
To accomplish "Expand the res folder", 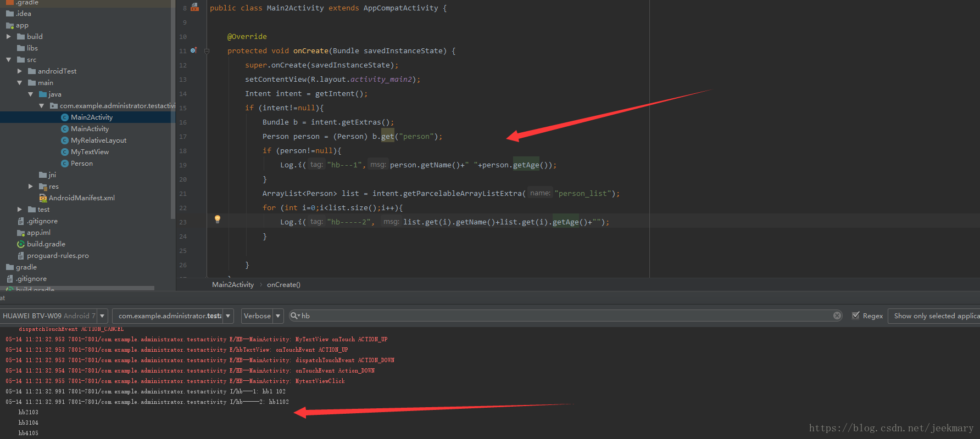I will point(30,187).
